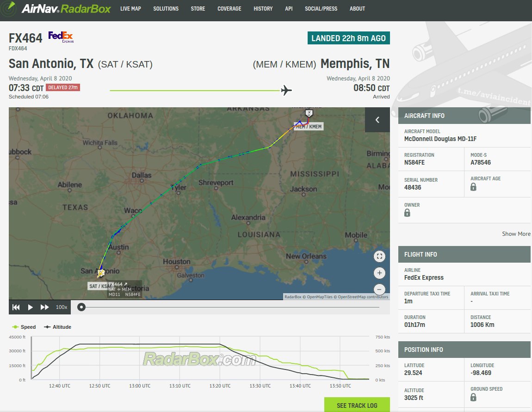Image resolution: width=532 pixels, height=412 pixels.
Task: Click the OpenStreetMap contributors attribution link
Action: (363, 297)
